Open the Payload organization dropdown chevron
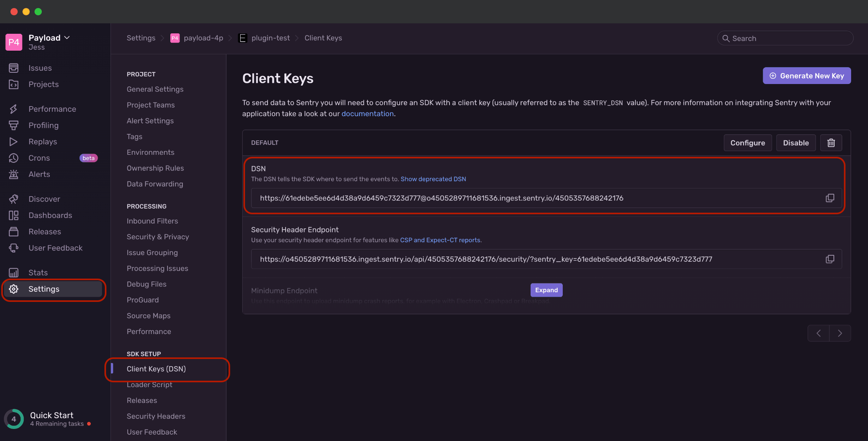868x441 pixels. (x=67, y=38)
